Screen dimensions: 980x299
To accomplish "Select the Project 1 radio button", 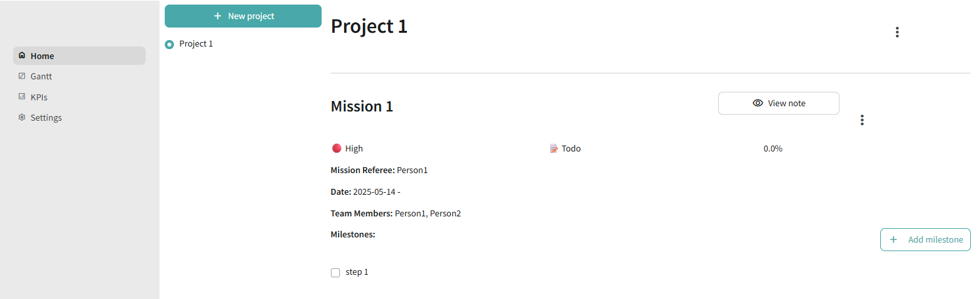I will [x=169, y=45].
